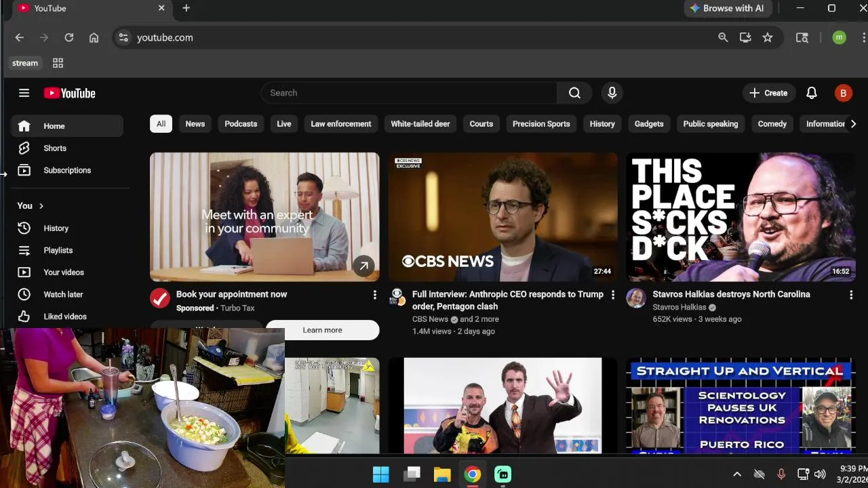The height and width of the screenshot is (488, 868).
Task: Click the CBS News channel avatar
Action: [x=397, y=298]
